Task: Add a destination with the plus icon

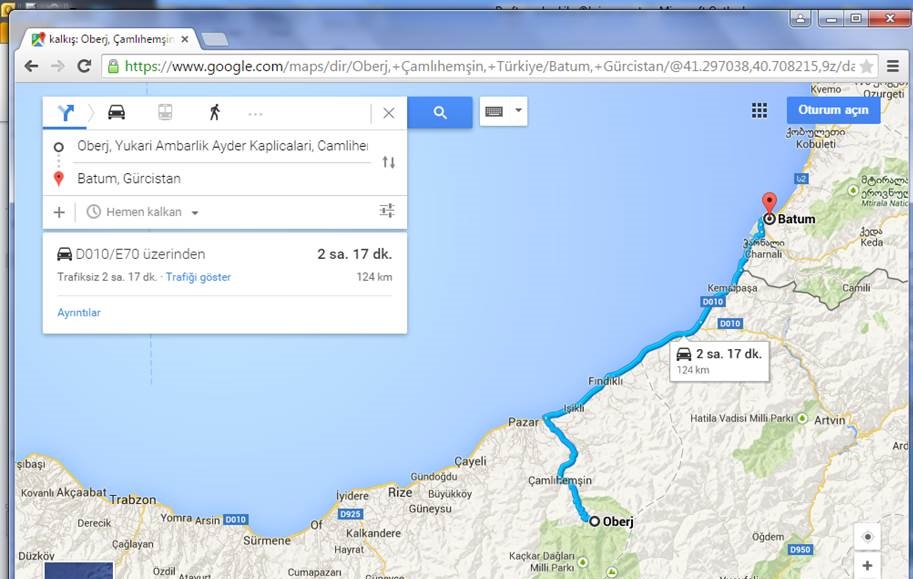Action: [59, 212]
